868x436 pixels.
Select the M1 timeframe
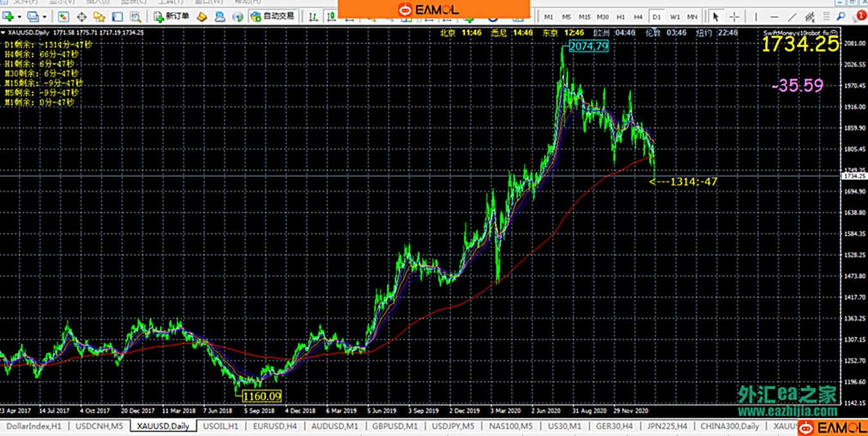tap(549, 17)
